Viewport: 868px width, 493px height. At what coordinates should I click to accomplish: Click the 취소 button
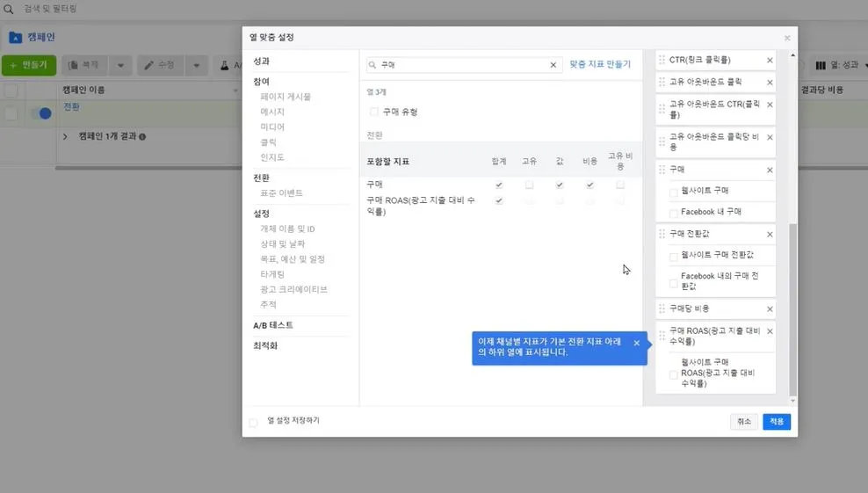coord(744,422)
